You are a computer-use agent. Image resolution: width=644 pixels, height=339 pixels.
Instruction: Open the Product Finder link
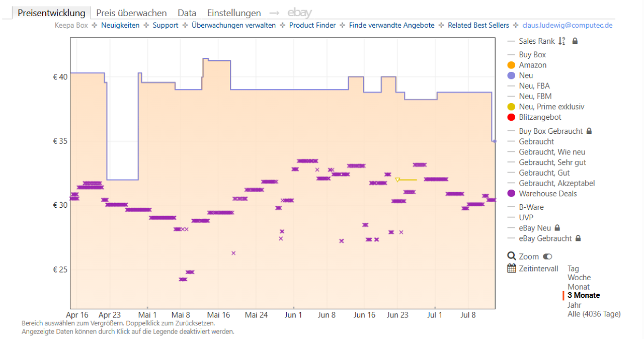(312, 25)
